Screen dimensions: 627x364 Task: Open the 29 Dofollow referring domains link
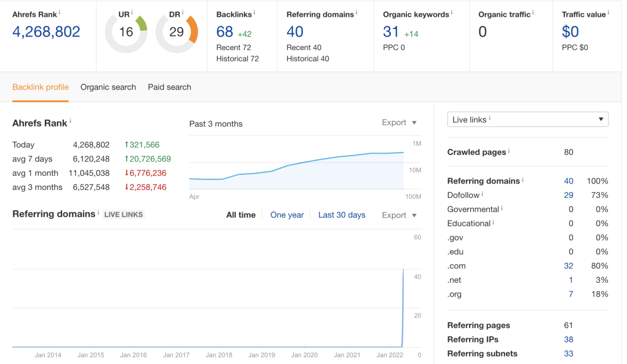(x=568, y=195)
